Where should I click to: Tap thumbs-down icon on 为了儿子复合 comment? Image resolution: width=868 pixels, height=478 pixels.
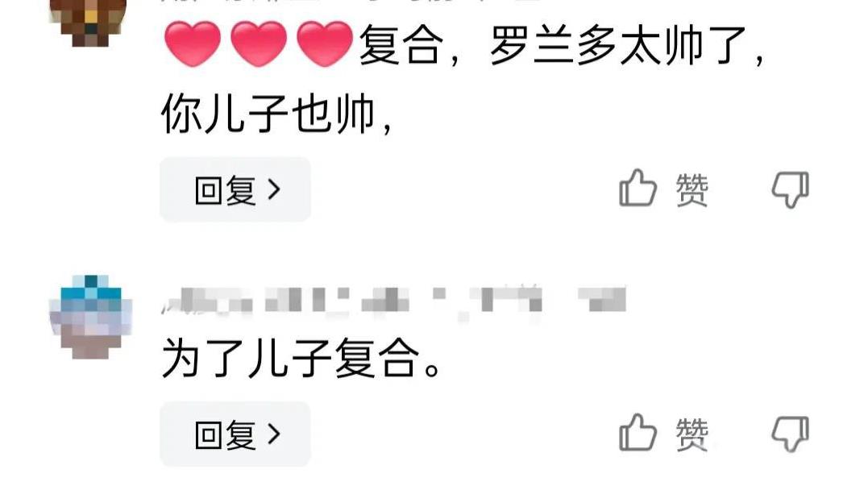(x=791, y=434)
